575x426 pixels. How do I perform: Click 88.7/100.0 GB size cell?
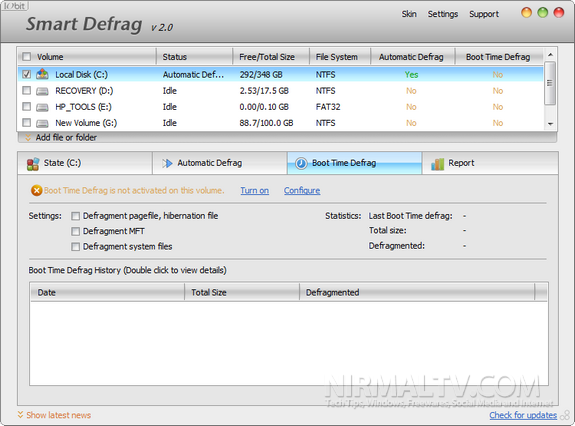(266, 123)
